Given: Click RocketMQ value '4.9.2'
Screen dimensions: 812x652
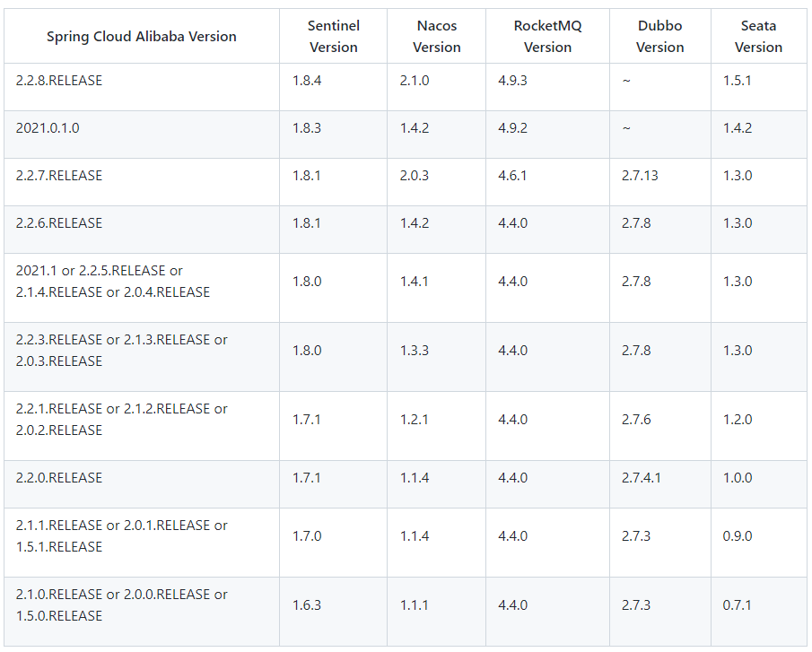Looking at the screenshot, I should point(512,128).
